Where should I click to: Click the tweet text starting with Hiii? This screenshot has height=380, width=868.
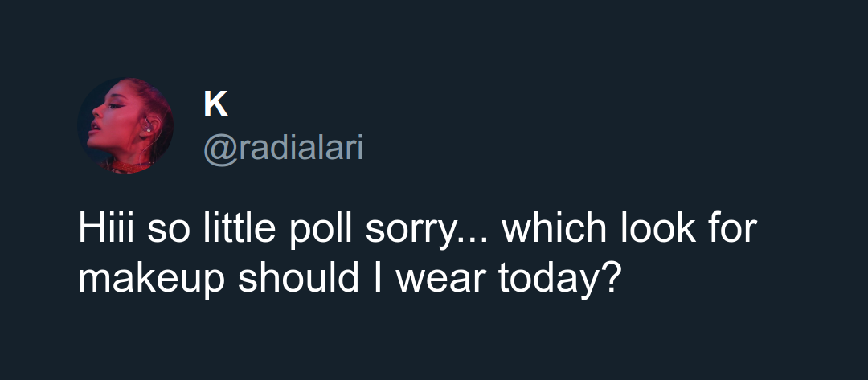point(417,254)
